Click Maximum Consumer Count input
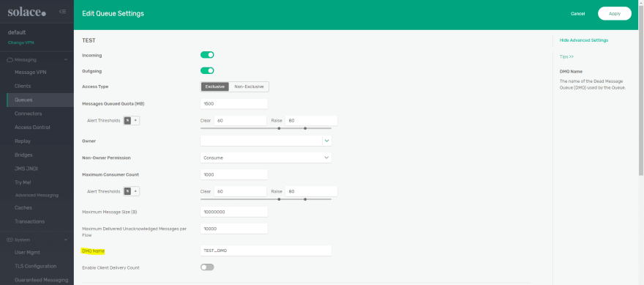The image size is (644, 285). pos(234,174)
